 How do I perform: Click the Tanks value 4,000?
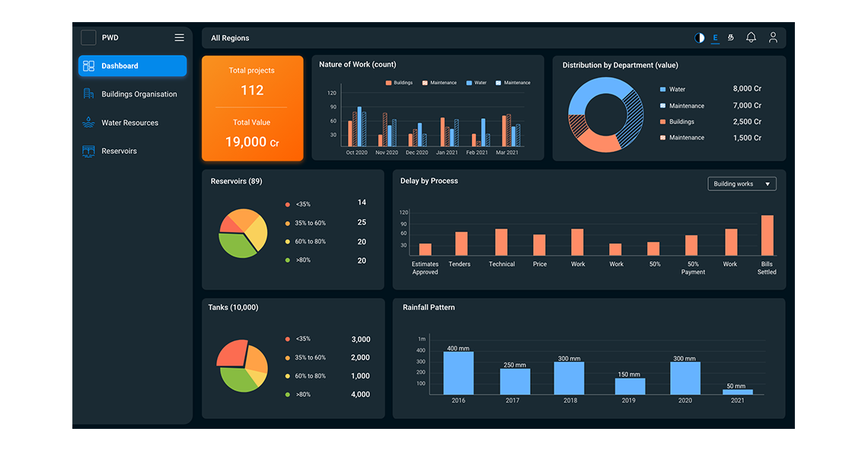tap(360, 395)
